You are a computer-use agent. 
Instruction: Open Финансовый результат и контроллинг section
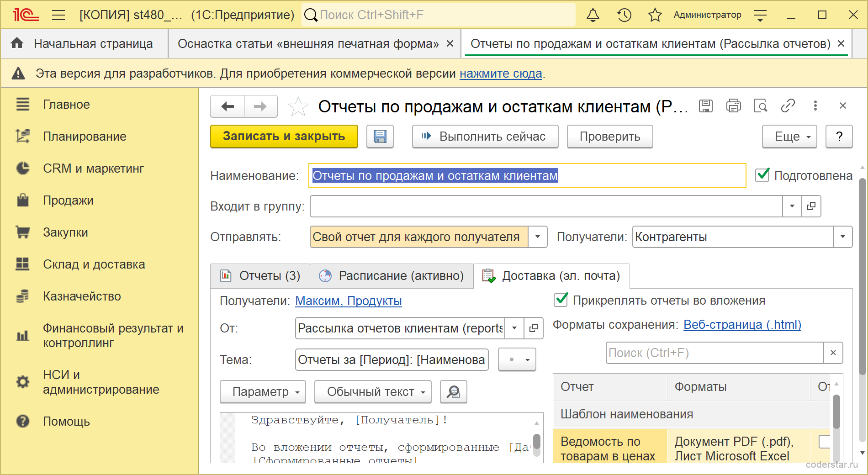coord(113,336)
